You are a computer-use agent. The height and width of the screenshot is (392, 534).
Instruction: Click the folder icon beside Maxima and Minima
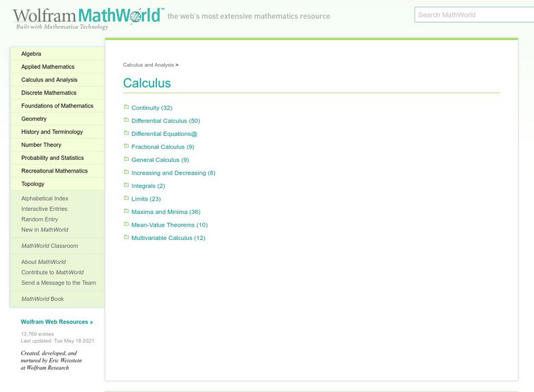tap(126, 211)
